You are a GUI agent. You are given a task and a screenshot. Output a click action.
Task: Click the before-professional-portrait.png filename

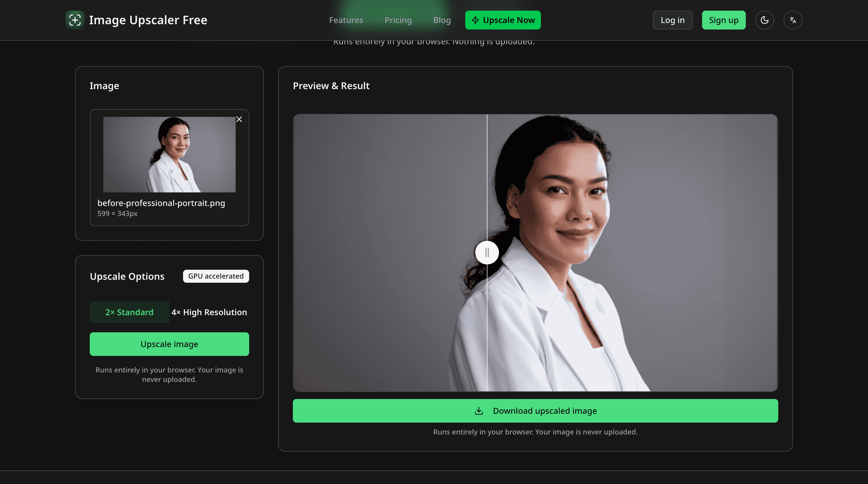tap(161, 203)
